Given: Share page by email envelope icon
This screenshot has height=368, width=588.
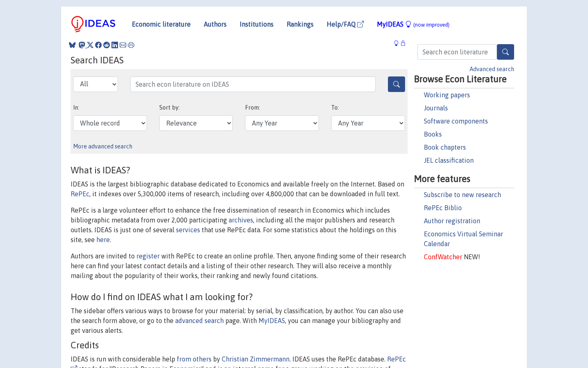Looking at the screenshot, I should (123, 45).
